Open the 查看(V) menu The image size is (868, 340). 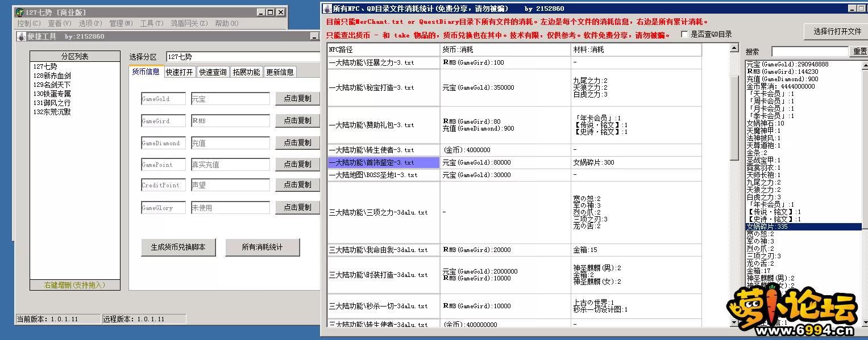click(x=59, y=23)
